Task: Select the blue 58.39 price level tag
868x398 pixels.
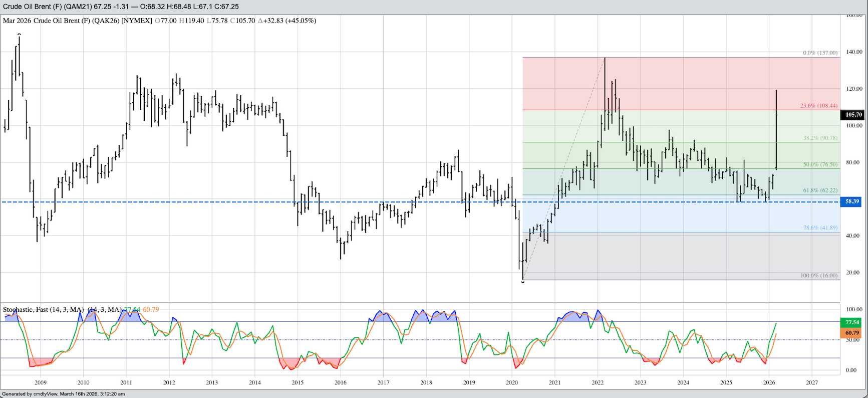Action: coord(852,202)
